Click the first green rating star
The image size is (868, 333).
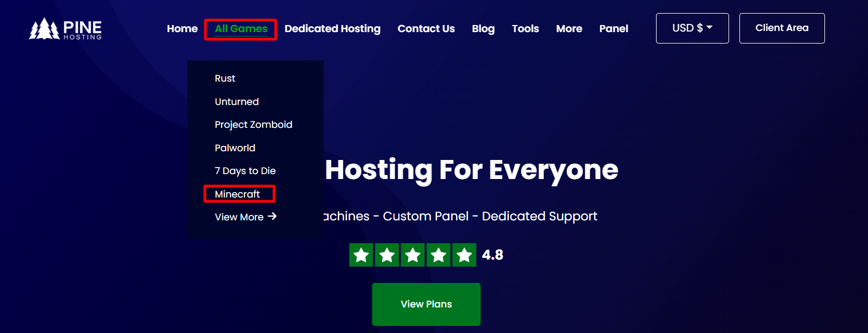361,255
